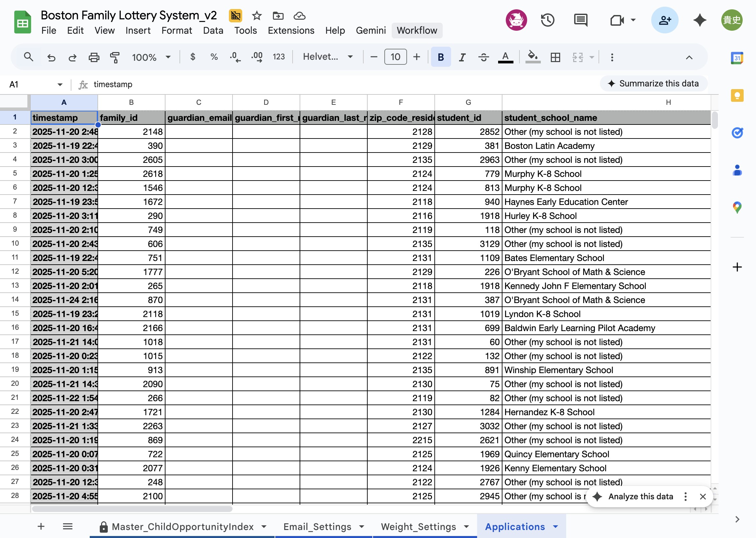The height and width of the screenshot is (538, 756).
Task: Open more toolbar options menu
Action: pyautogui.click(x=612, y=57)
